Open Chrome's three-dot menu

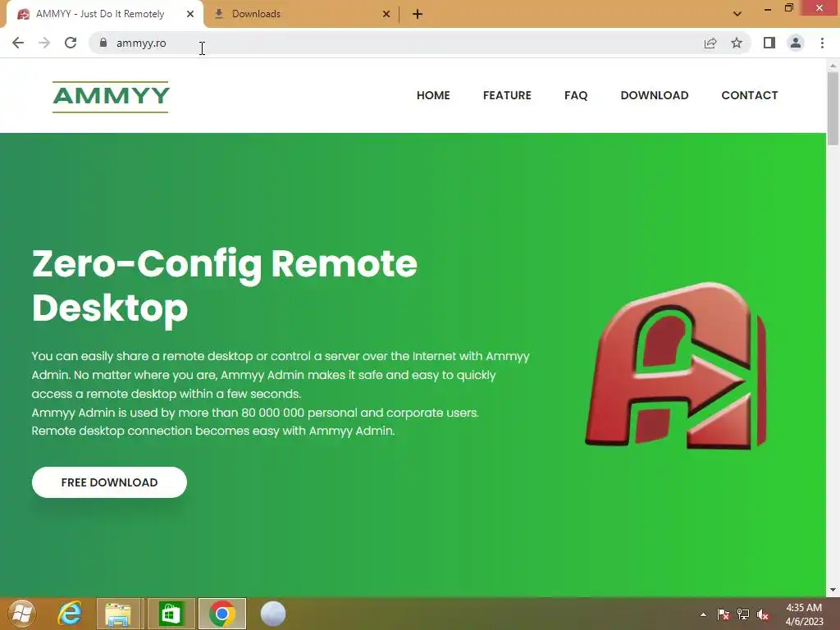(822, 43)
